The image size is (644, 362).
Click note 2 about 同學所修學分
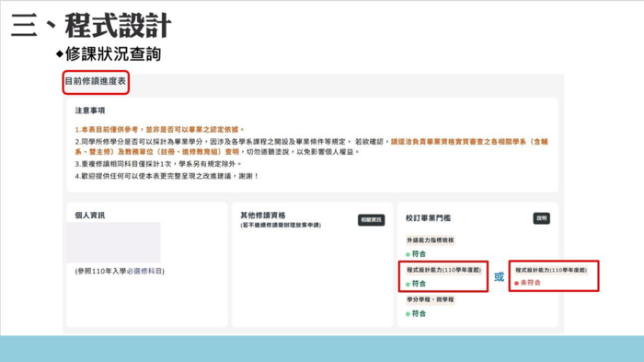point(311,146)
